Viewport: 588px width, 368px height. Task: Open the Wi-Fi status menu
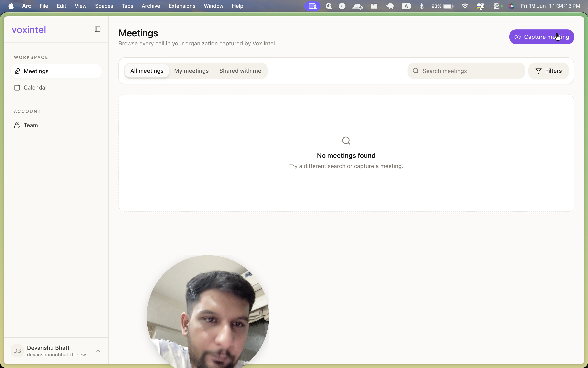click(465, 6)
